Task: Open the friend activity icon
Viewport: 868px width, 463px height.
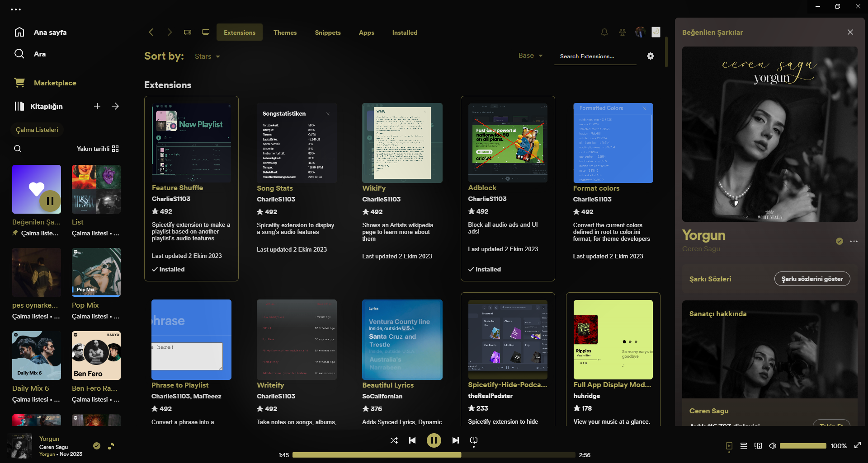Action: point(623,32)
